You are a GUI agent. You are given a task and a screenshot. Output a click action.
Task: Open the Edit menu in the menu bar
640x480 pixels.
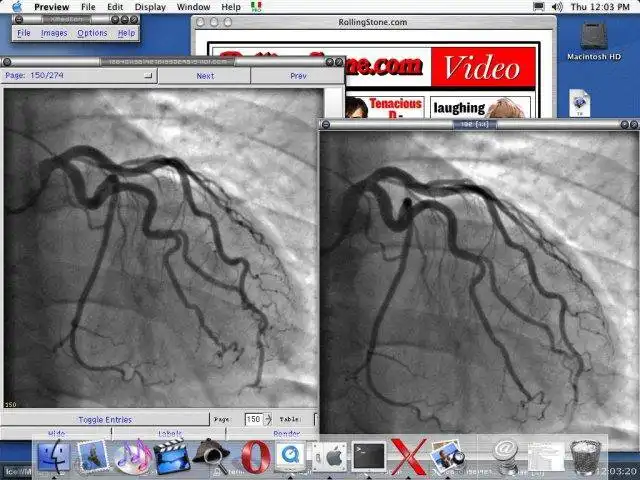[x=115, y=7]
